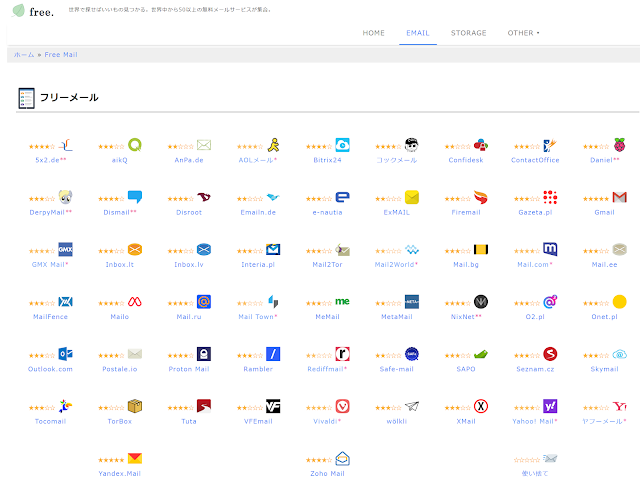
Task: Open the Mail.ee link
Action: pos(604,264)
